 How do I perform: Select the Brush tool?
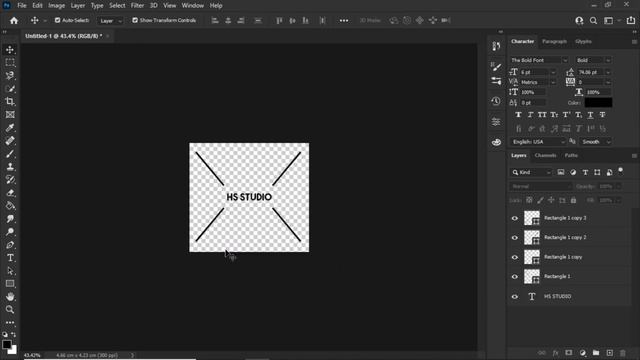click(10, 154)
